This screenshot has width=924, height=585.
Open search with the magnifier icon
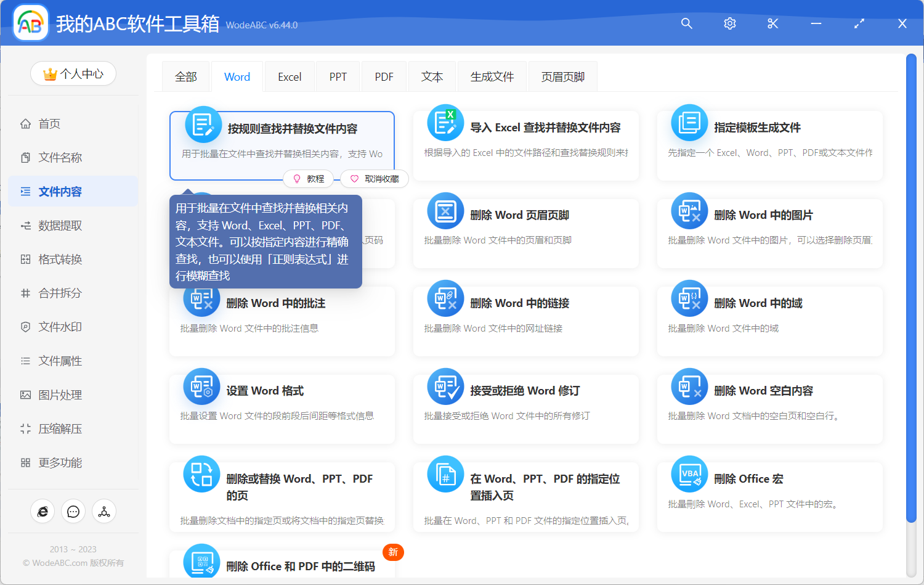[686, 23]
